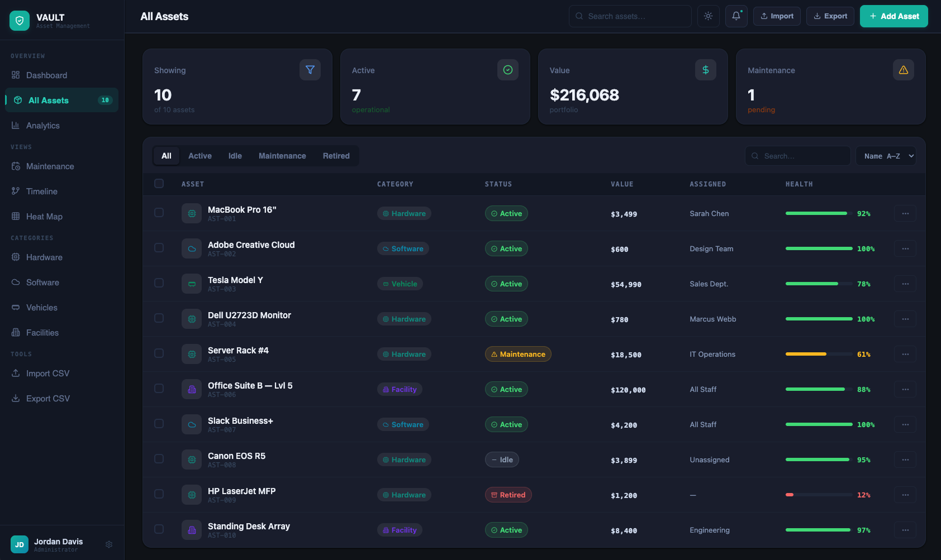Toggle the light/dark theme sun icon
The width and height of the screenshot is (941, 560).
tap(708, 16)
